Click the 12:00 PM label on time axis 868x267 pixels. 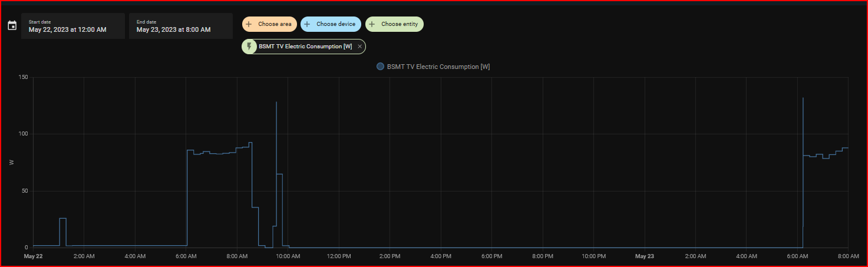pyautogui.click(x=339, y=256)
